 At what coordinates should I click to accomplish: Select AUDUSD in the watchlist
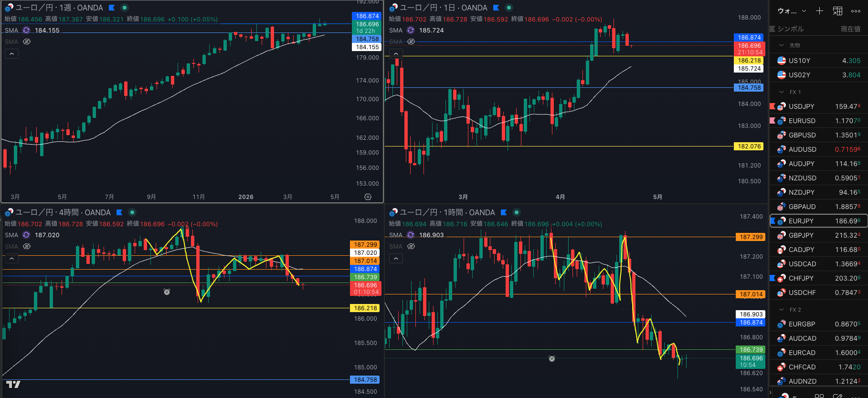click(818, 149)
